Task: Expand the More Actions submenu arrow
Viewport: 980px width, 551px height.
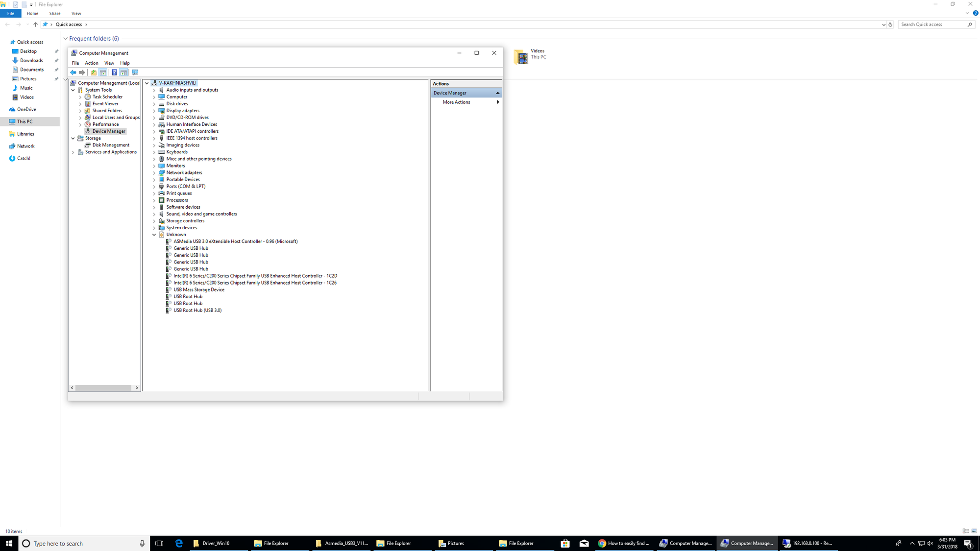Action: 498,102
